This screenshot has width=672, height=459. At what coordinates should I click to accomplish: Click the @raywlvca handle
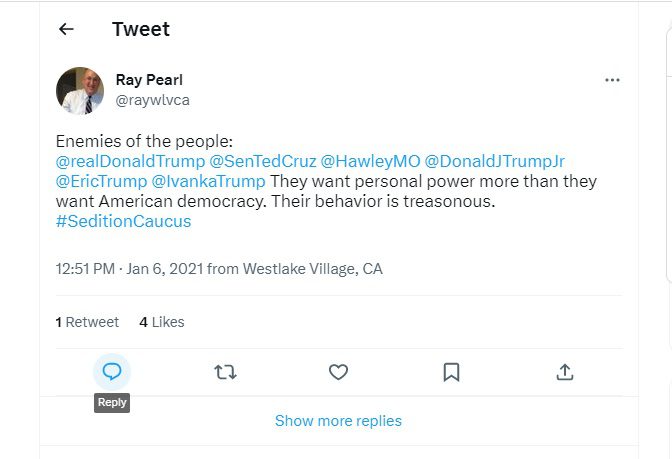tap(153, 100)
